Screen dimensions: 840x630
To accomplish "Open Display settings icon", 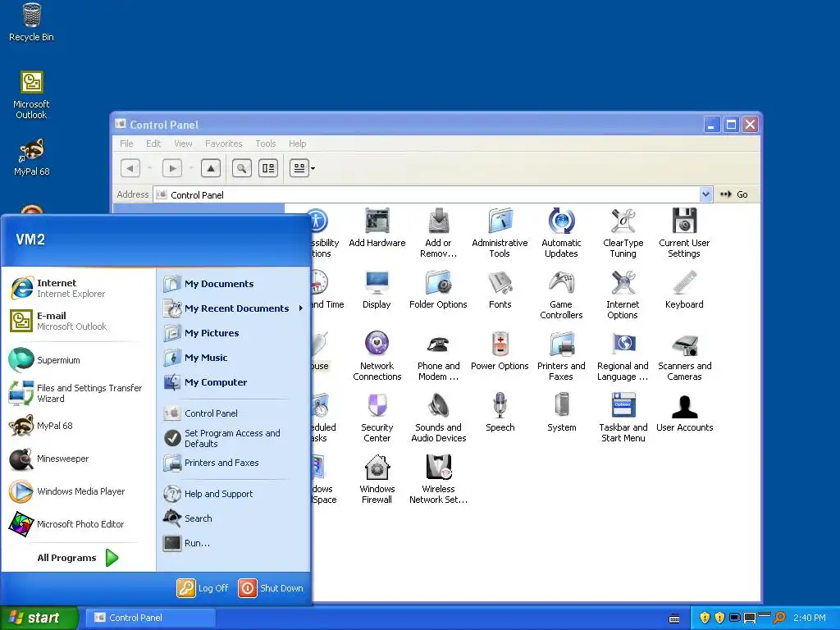I will [x=377, y=290].
